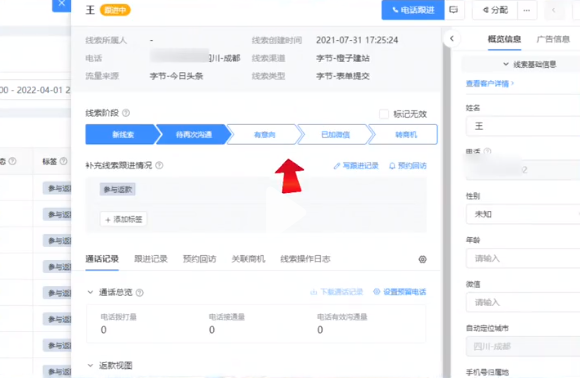Click the 参与返款 tag in follow-up area
This screenshot has height=378, width=580.
point(118,189)
